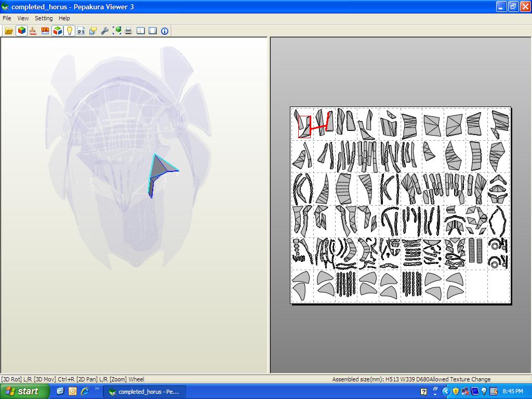Click the language bar options down arrow

[435, 395]
